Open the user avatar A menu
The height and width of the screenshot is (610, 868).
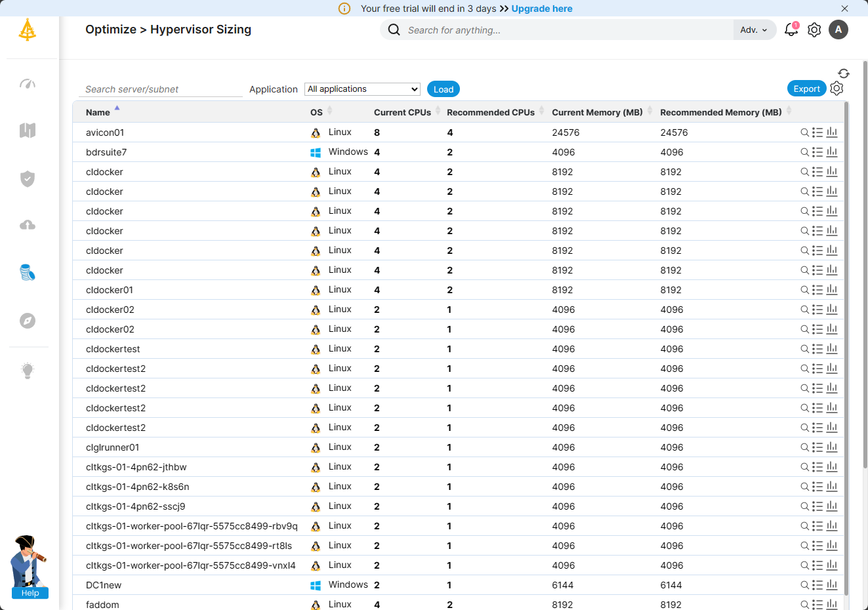pos(838,30)
